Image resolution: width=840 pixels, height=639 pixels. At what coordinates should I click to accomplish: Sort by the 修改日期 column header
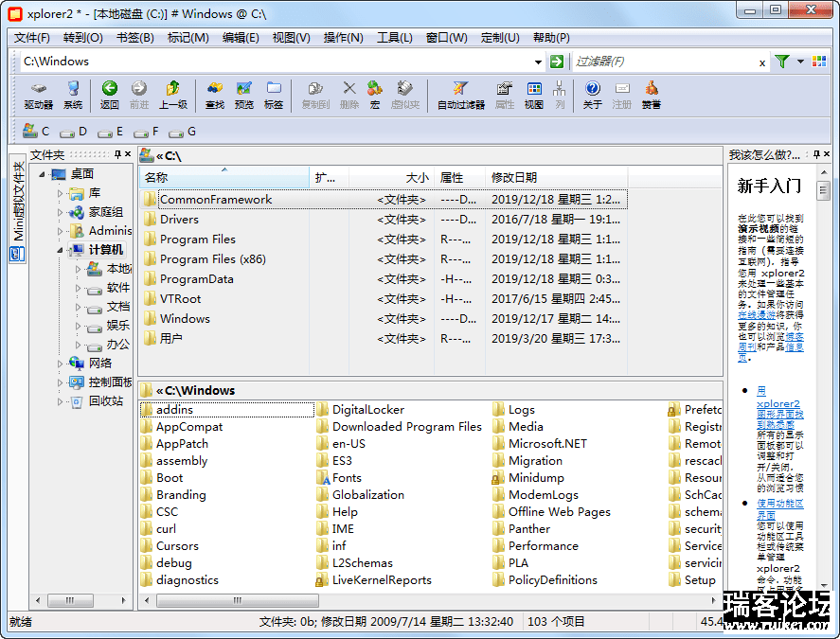557,177
